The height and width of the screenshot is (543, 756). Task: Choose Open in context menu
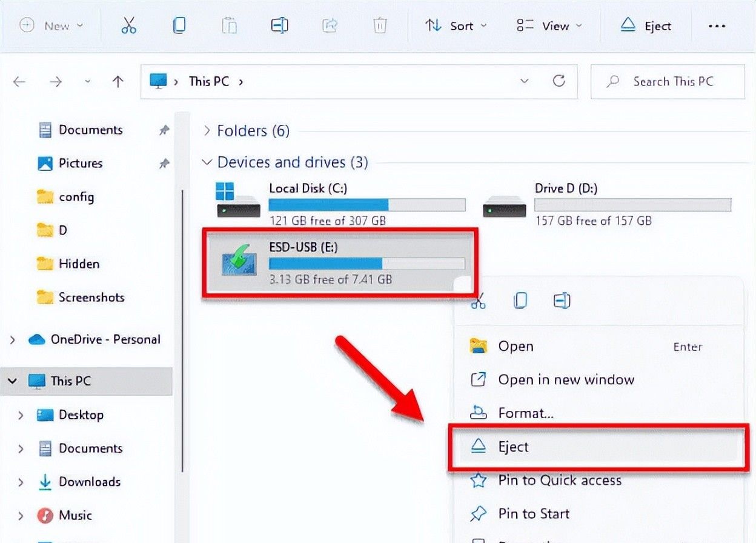click(x=597, y=347)
